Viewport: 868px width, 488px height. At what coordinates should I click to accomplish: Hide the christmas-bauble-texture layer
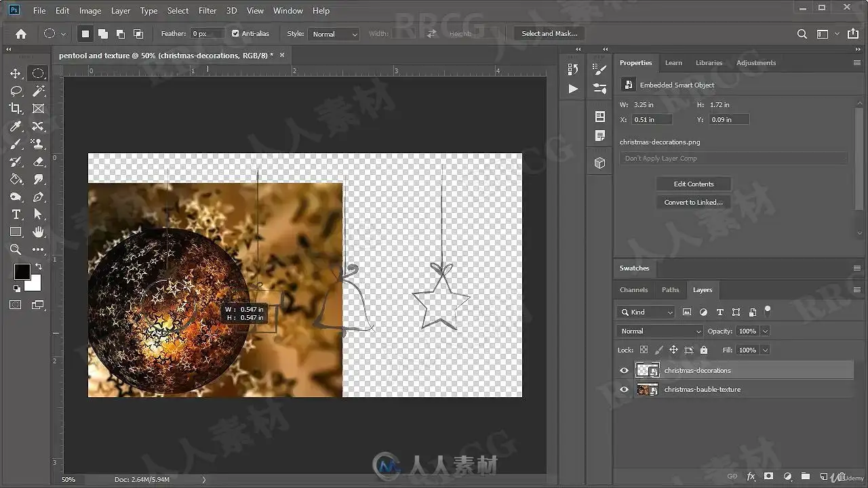point(625,389)
